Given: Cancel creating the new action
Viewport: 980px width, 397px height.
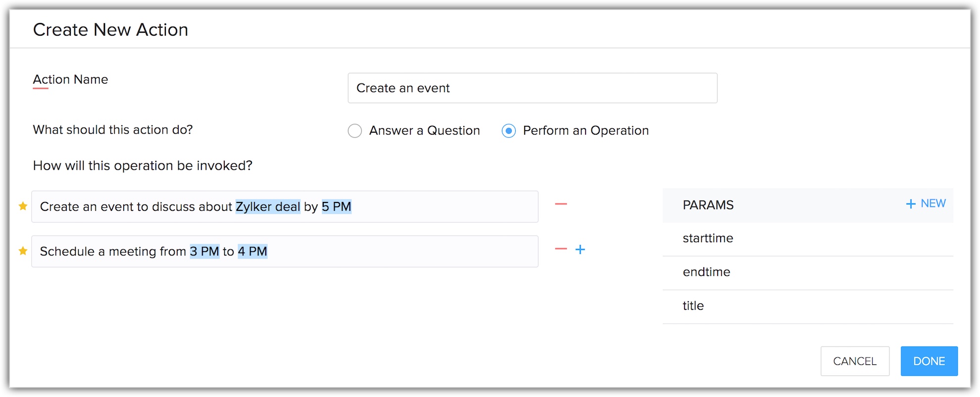Looking at the screenshot, I should pyautogui.click(x=854, y=361).
